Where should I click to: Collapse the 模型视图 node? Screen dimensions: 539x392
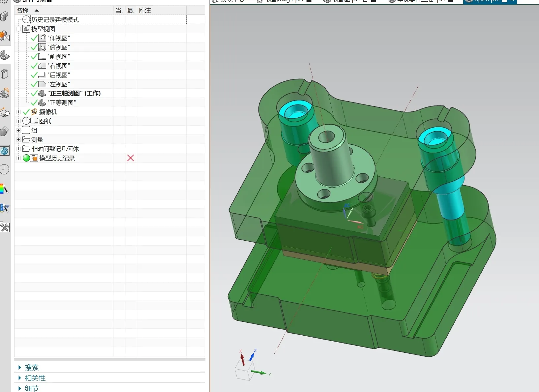19,29
